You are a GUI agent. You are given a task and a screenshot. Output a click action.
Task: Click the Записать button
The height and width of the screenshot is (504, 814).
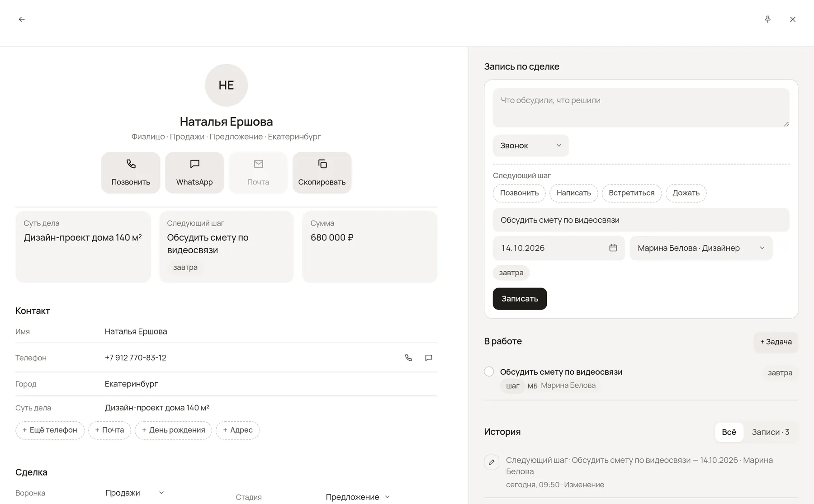click(520, 299)
